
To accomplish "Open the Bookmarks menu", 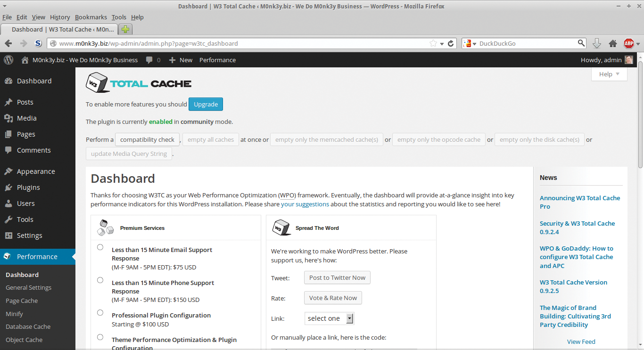I will [91, 17].
